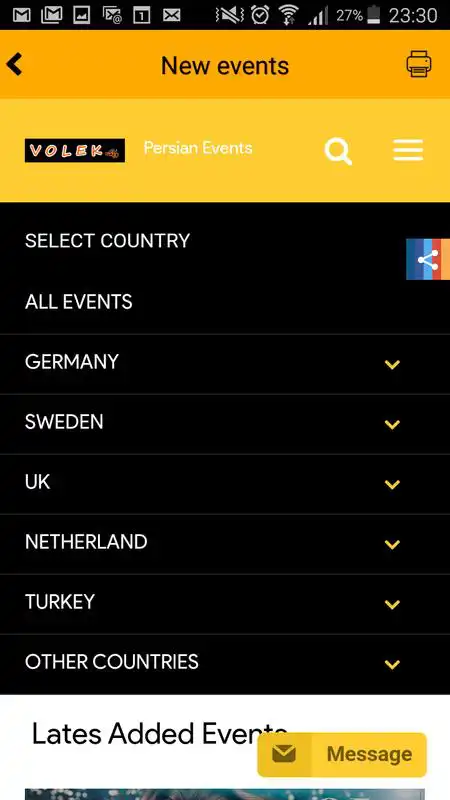Expand the Netherland chevron

click(392, 544)
